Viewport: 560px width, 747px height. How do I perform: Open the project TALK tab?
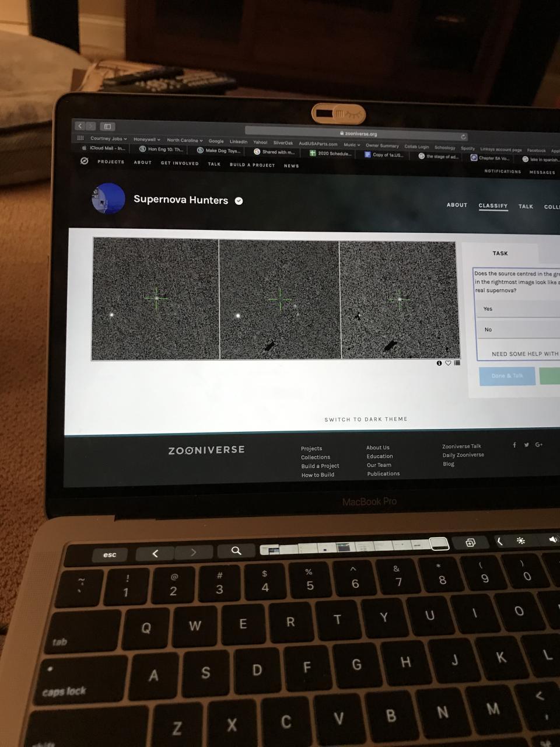526,206
